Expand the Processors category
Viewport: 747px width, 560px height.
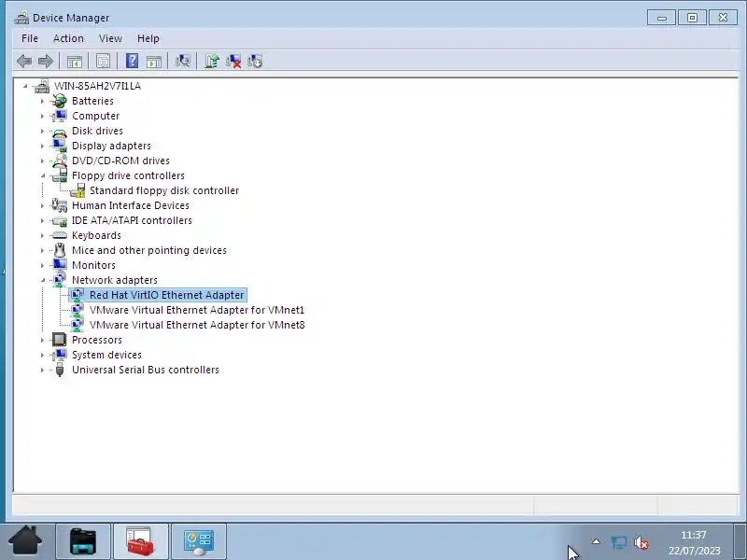[x=42, y=340]
